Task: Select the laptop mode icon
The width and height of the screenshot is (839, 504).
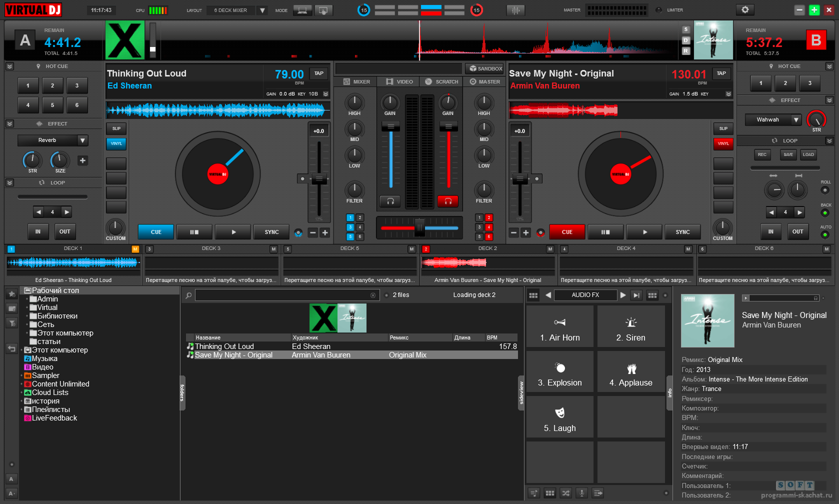Action: pyautogui.click(x=302, y=10)
